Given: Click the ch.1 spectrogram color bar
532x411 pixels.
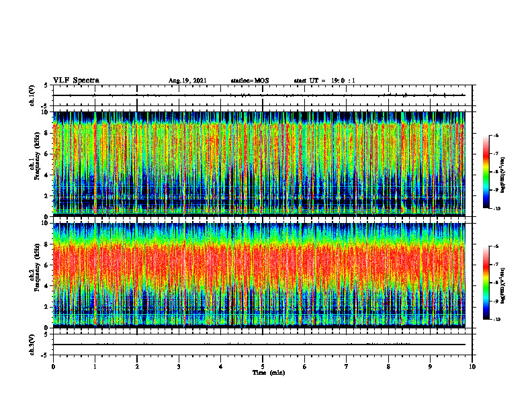Looking at the screenshot, I should pos(486,172).
